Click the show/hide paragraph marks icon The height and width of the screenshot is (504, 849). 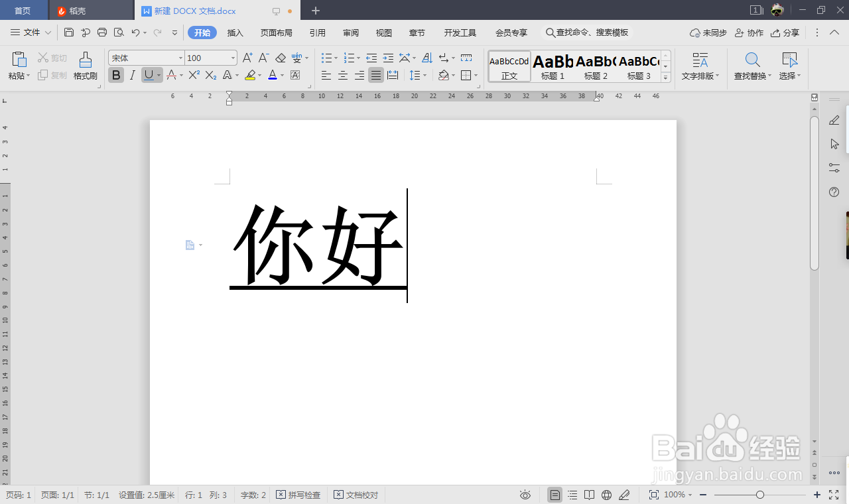[x=444, y=58]
